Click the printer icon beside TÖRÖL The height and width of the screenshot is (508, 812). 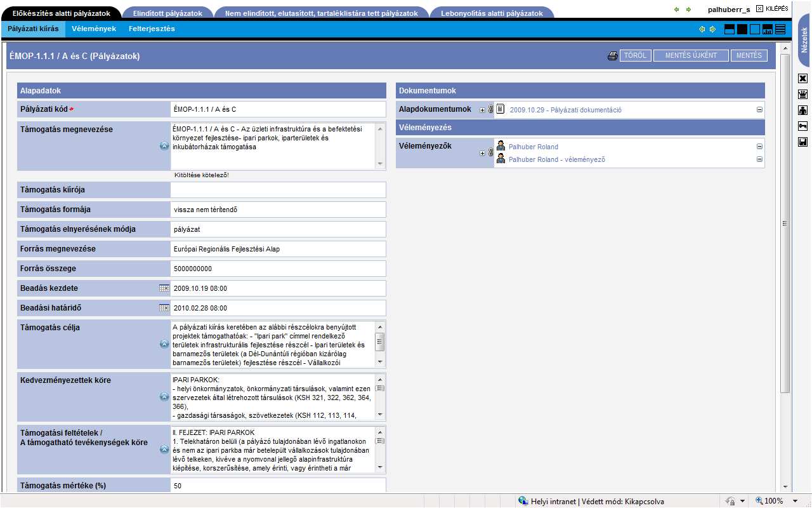point(612,56)
